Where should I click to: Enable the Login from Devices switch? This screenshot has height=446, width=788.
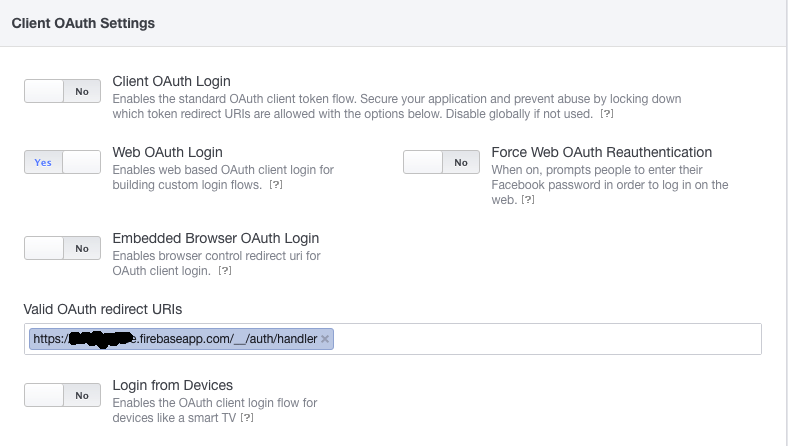[x=62, y=395]
